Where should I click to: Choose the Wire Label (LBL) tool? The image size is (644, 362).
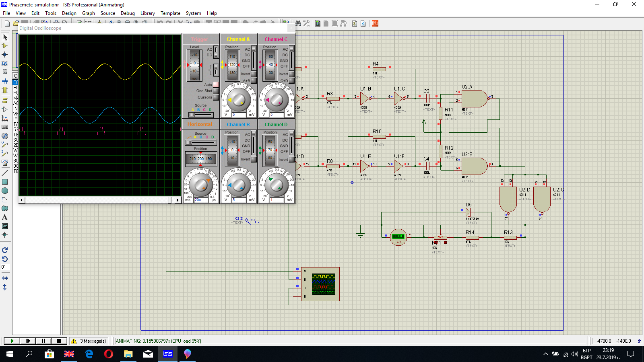click(x=5, y=64)
